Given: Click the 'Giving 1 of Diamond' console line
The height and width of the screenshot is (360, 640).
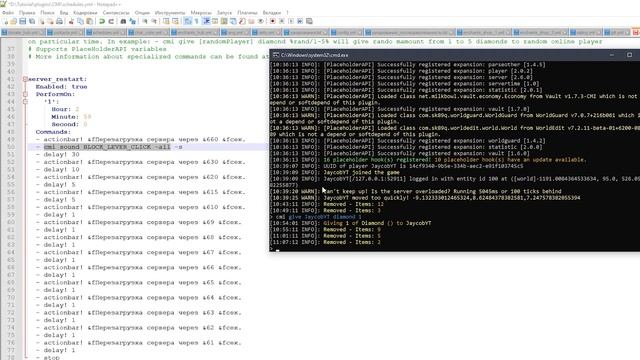Looking at the screenshot, I should click(351, 223).
